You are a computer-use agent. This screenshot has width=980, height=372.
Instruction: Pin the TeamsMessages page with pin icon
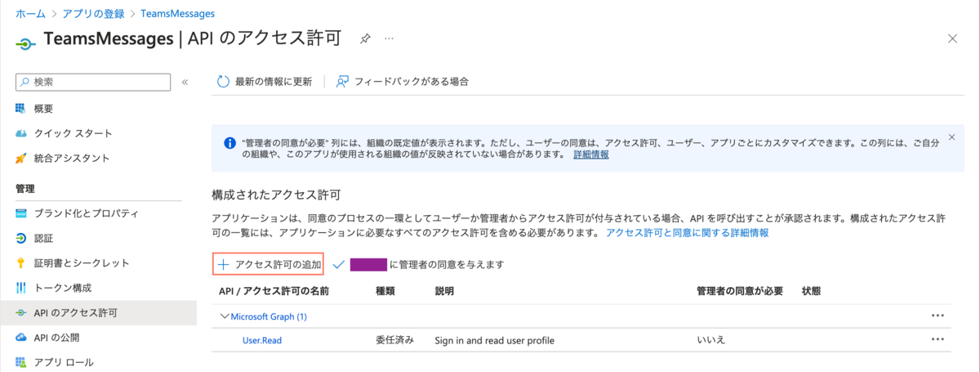pos(366,38)
